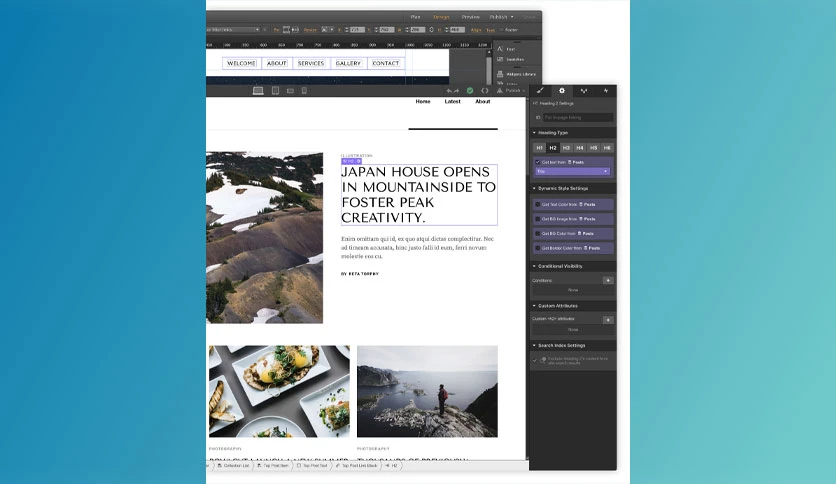
Task: Set heading type to H4
Action: click(580, 148)
